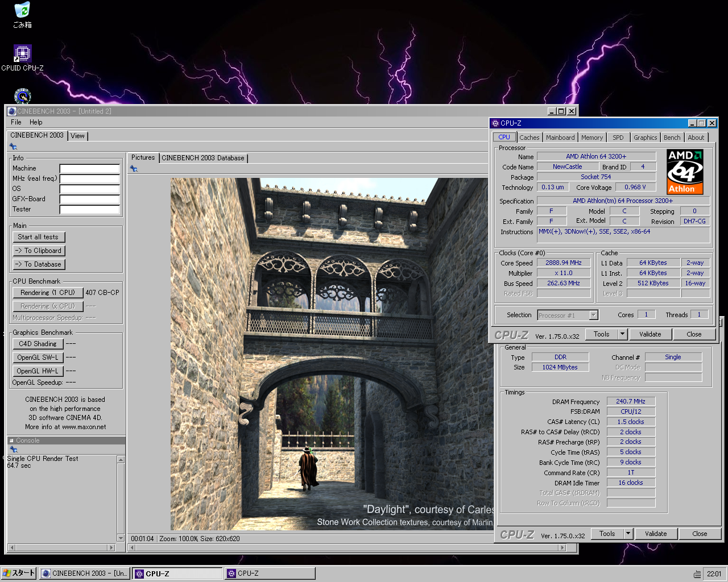Click the 'AMD Athlon 64 3200+' name field
The width and height of the screenshot is (728, 582).
[x=596, y=156]
